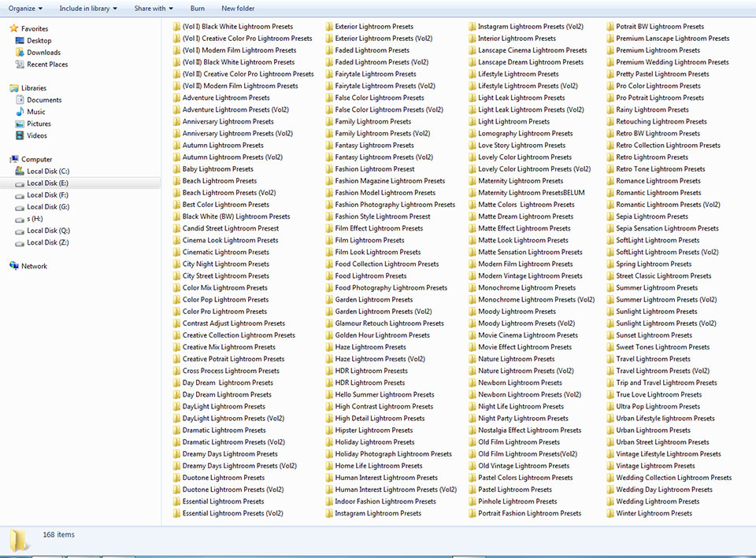756x558 pixels.
Task: Select True Love Lightroom Presets folder
Action: click(x=654, y=394)
